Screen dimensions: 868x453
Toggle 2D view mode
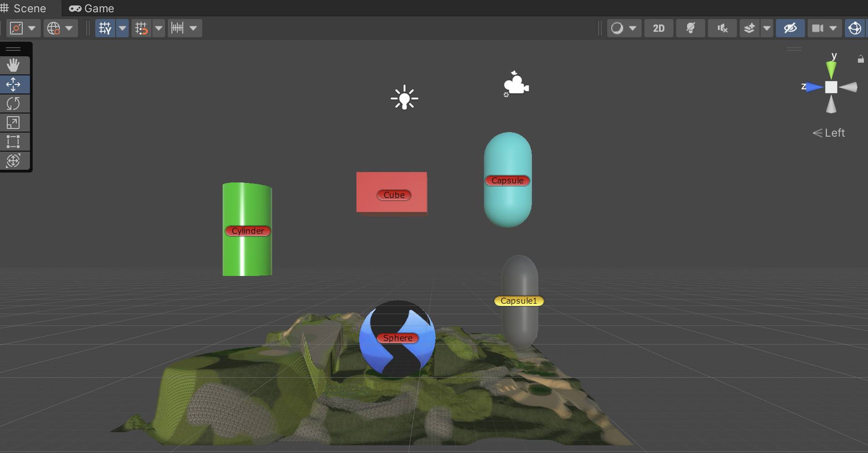(x=658, y=28)
